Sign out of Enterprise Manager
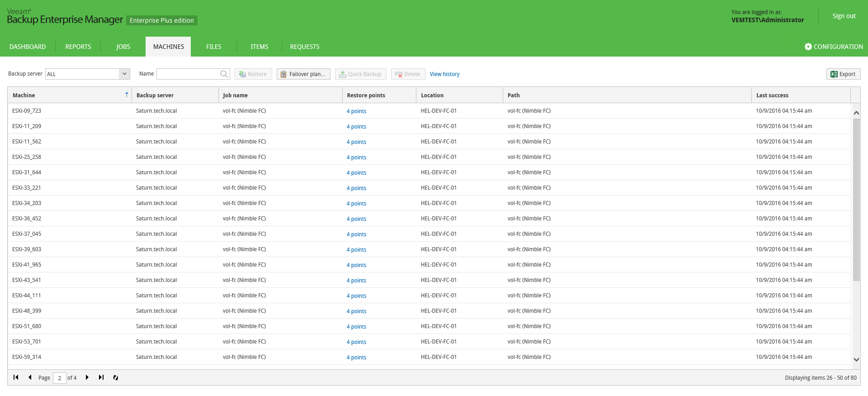868x396 pixels. [844, 16]
